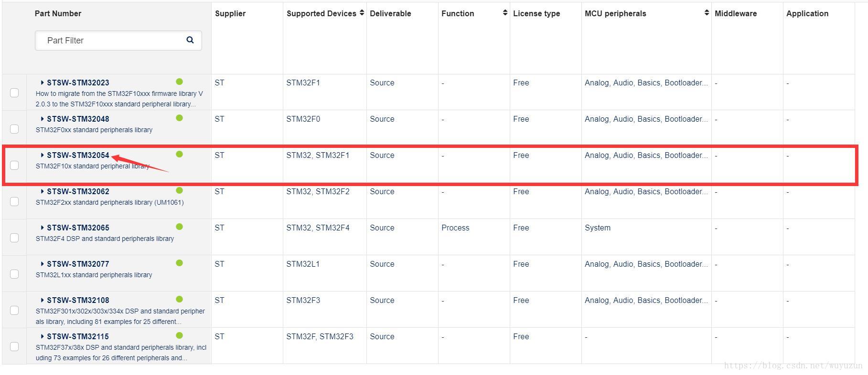Click the 'STM32, STM32F1' supported devices cell

click(x=318, y=155)
